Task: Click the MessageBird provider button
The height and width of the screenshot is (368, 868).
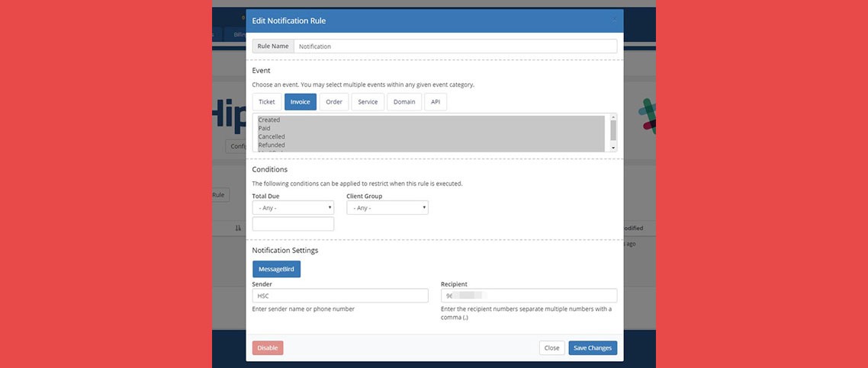Action: click(276, 269)
